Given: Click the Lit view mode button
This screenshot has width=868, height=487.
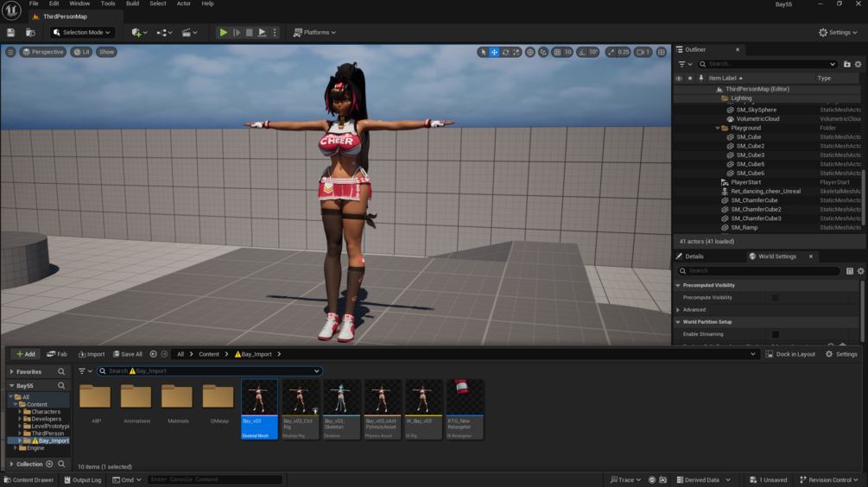Looking at the screenshot, I should (81, 52).
